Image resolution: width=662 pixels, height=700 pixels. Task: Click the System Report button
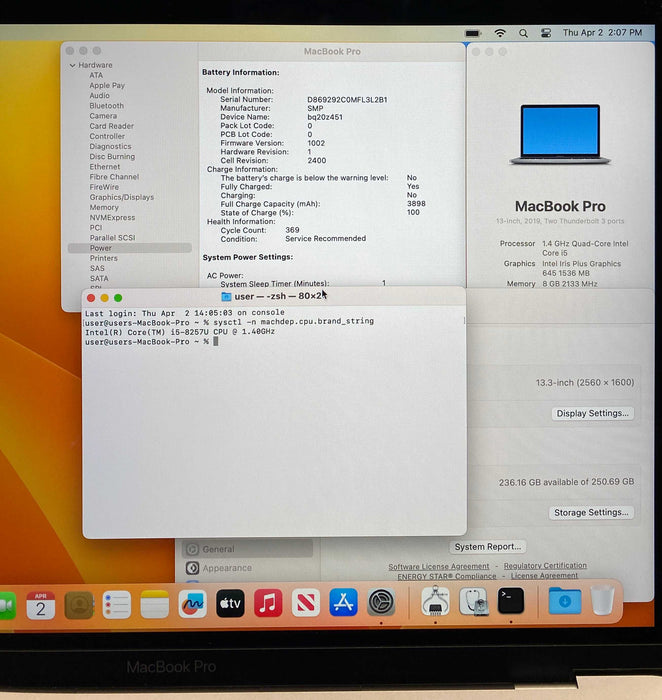[x=487, y=547]
